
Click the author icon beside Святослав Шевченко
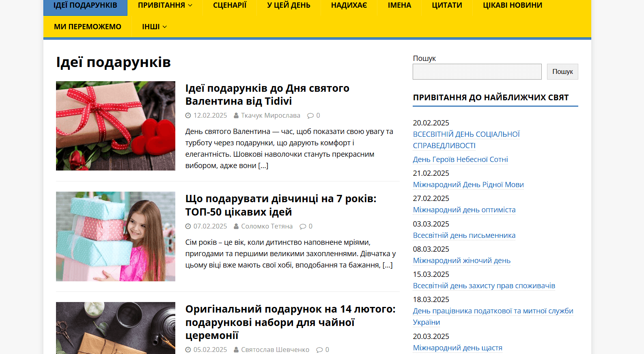click(x=236, y=350)
